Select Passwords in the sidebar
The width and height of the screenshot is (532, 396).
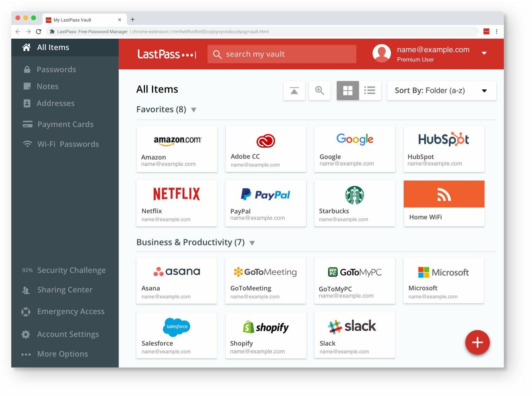(x=56, y=69)
